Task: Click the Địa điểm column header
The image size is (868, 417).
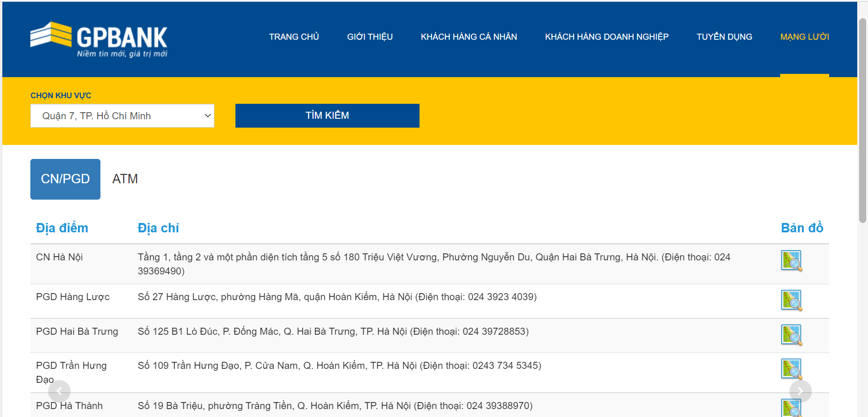Action: point(62,228)
